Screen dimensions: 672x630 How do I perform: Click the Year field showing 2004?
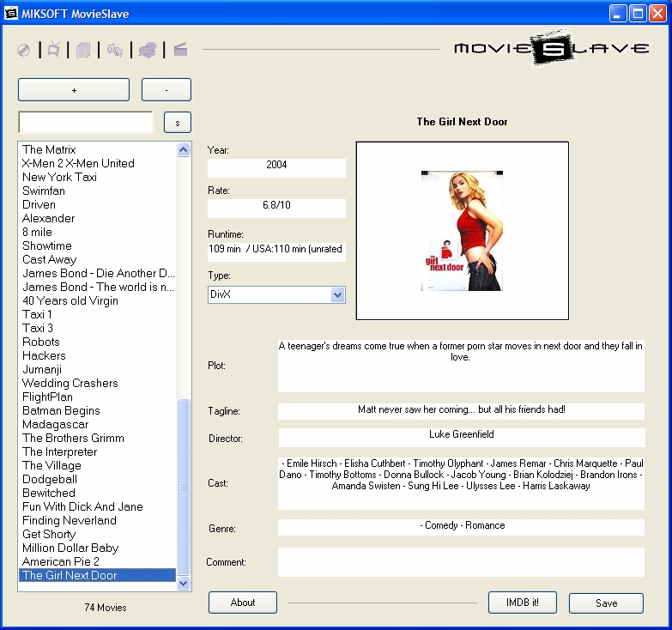tap(276, 168)
